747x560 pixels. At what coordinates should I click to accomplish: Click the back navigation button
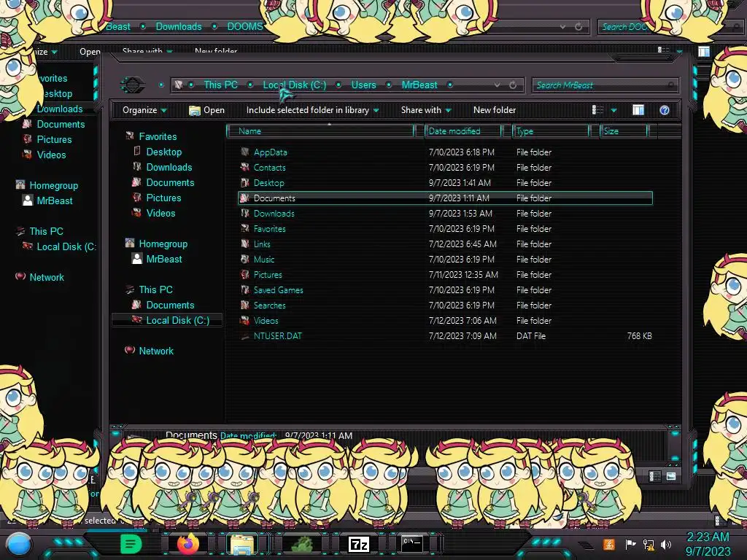click(133, 85)
